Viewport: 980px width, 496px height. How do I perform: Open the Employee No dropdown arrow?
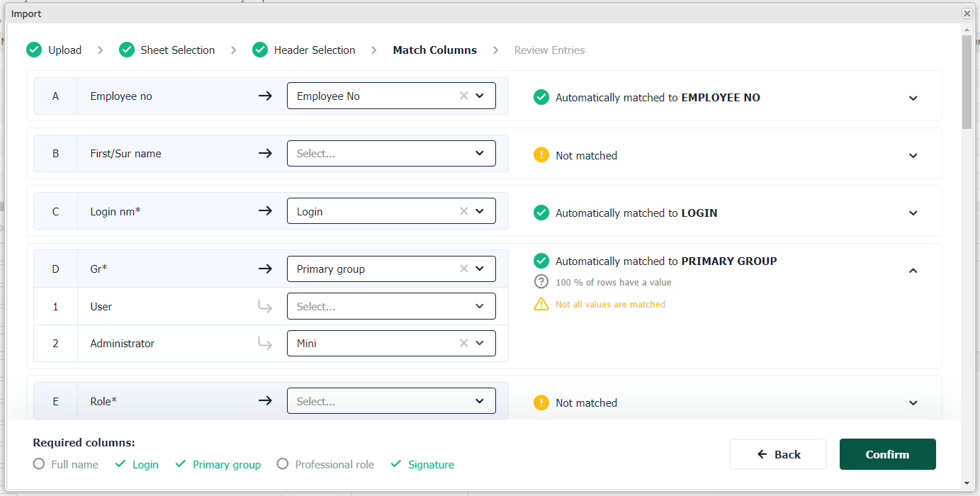click(480, 96)
